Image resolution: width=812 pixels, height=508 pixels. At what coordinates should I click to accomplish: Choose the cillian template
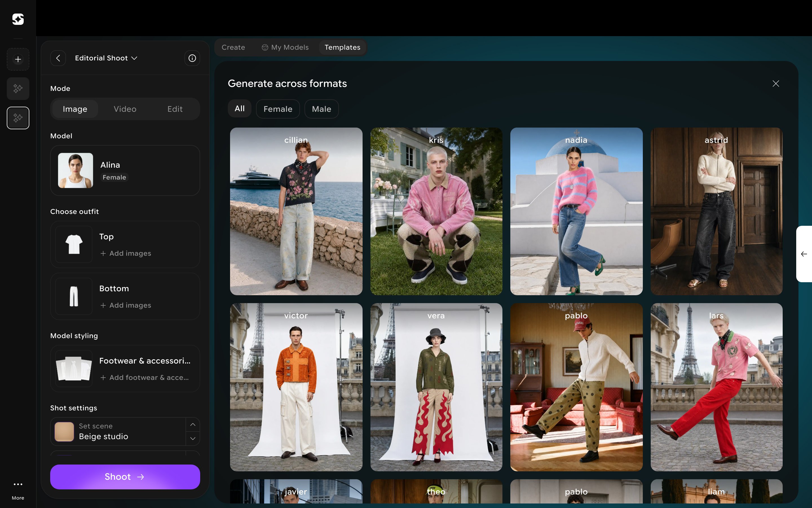pos(296,211)
